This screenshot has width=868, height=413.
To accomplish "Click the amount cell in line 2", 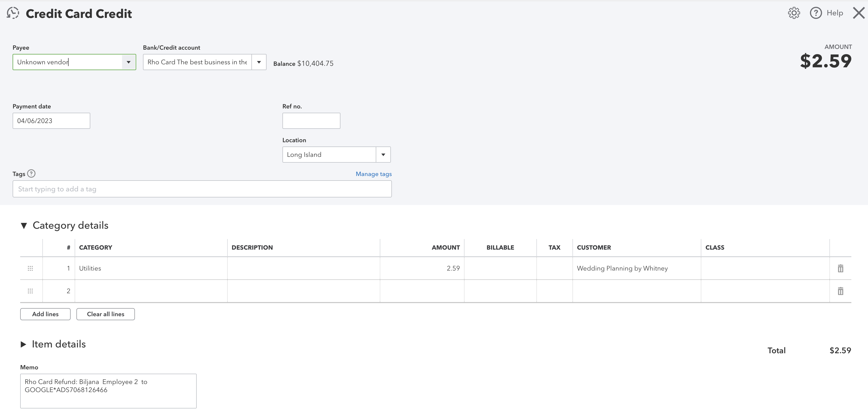I will [422, 291].
